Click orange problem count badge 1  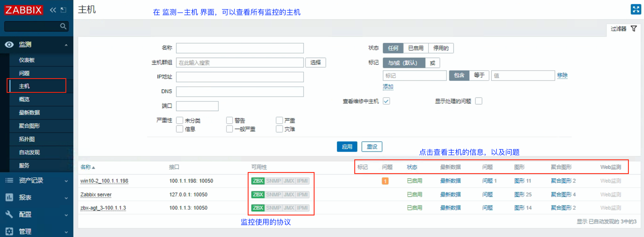[385, 181]
